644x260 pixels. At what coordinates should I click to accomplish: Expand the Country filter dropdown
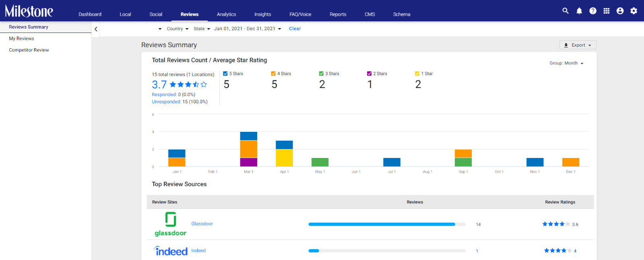[178, 29]
